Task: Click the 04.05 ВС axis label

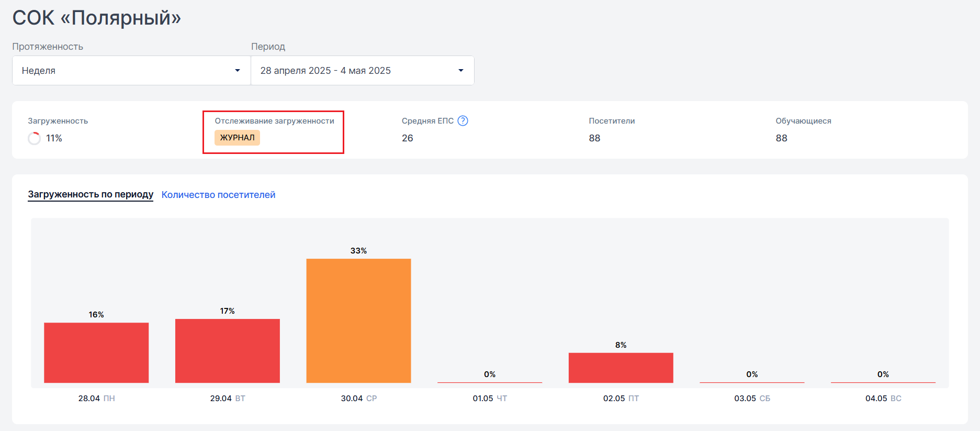Action: click(883, 399)
